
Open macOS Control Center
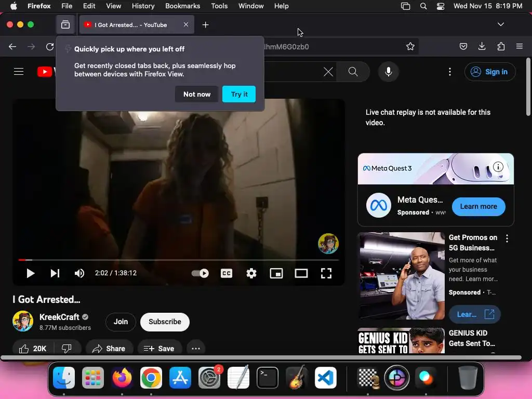pos(441,6)
